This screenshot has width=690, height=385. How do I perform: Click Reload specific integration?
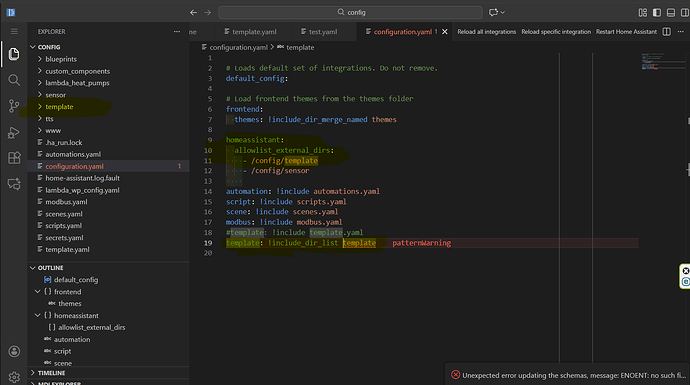pyautogui.click(x=556, y=32)
